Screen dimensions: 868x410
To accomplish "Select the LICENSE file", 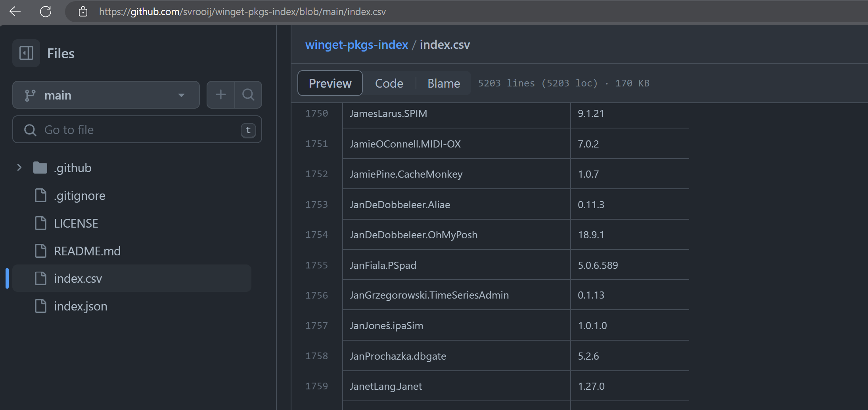I will pyautogui.click(x=76, y=223).
